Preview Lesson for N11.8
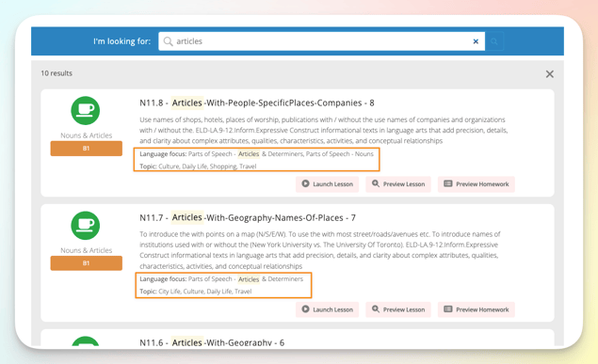 [398, 184]
